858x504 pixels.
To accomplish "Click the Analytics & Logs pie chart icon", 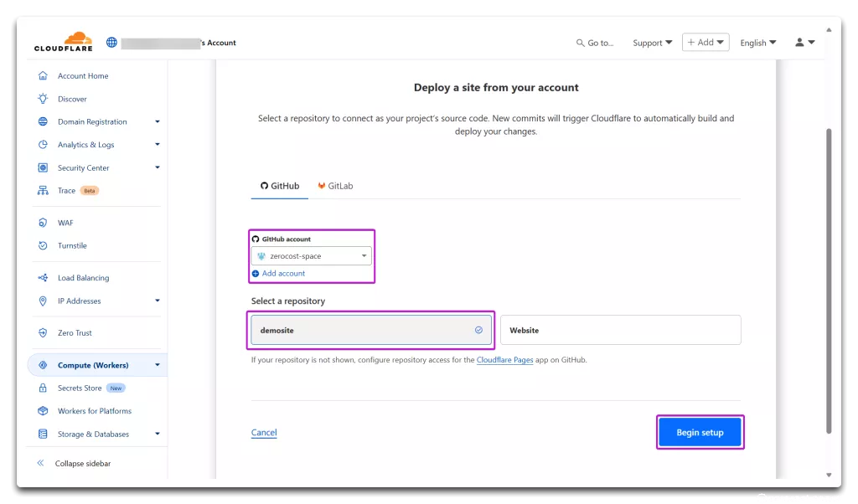I will (43, 144).
